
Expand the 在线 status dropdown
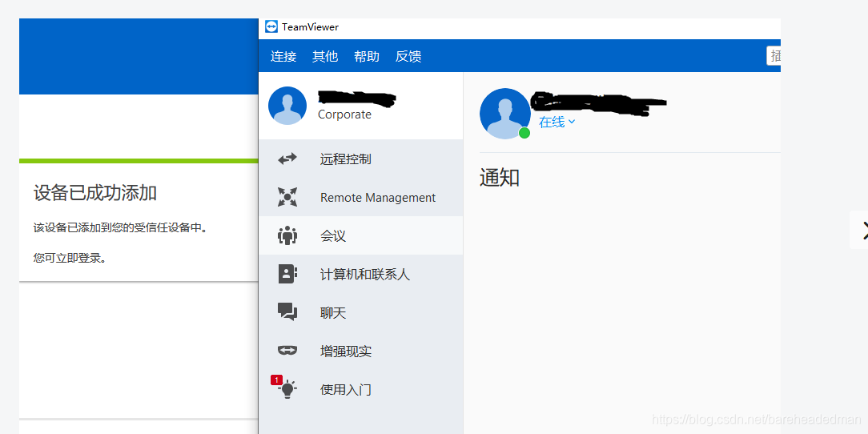pyautogui.click(x=557, y=123)
